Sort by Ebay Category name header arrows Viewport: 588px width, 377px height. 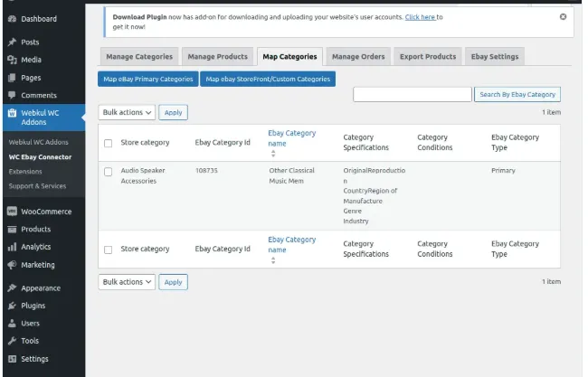point(273,155)
